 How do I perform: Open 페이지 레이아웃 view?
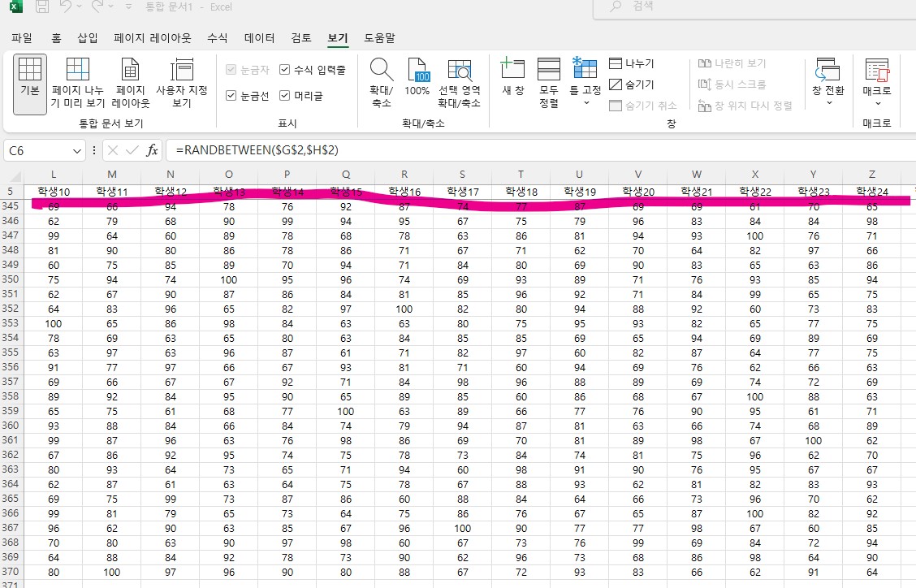(129, 81)
